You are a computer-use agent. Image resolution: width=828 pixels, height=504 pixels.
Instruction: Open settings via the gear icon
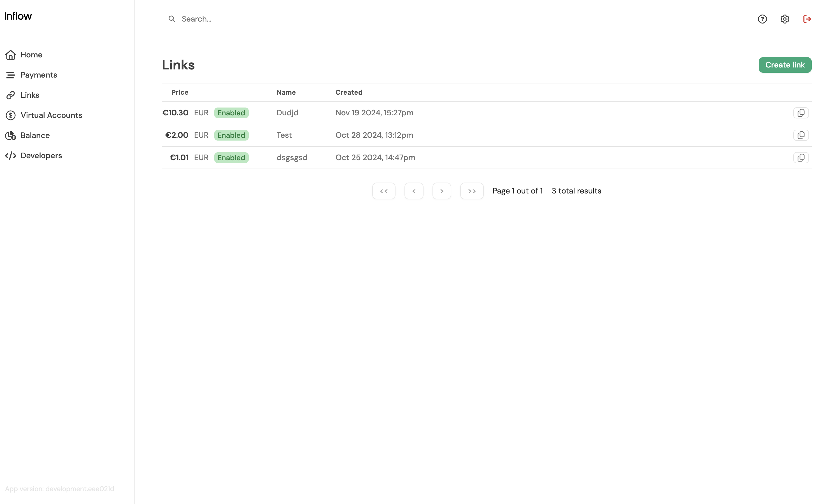(x=784, y=19)
